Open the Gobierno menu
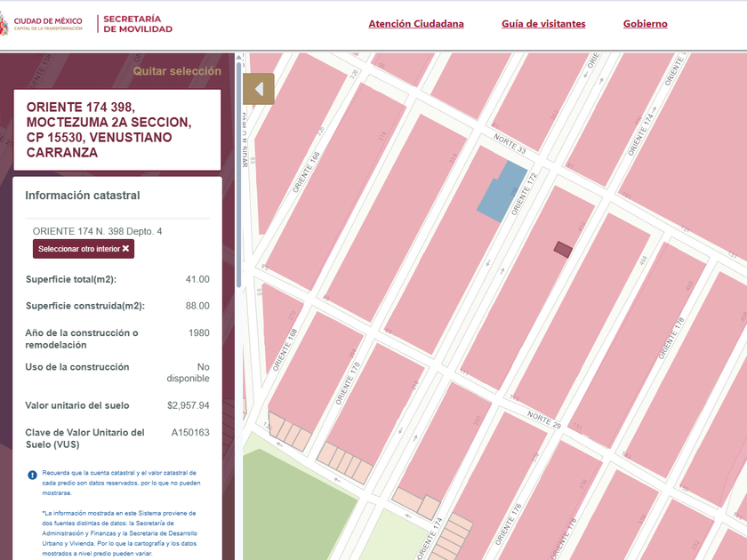This screenshot has width=747, height=560. (x=645, y=24)
